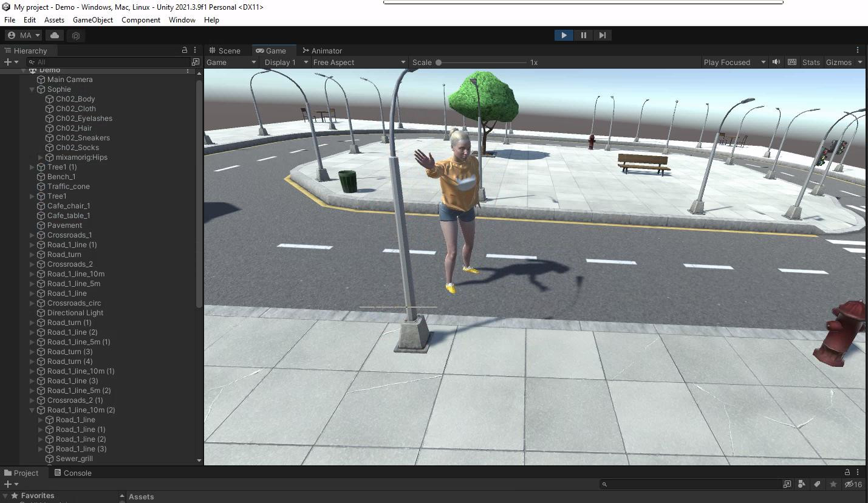Expand the mixamorig:Hips node
This screenshot has height=503, width=868.
[x=41, y=157]
